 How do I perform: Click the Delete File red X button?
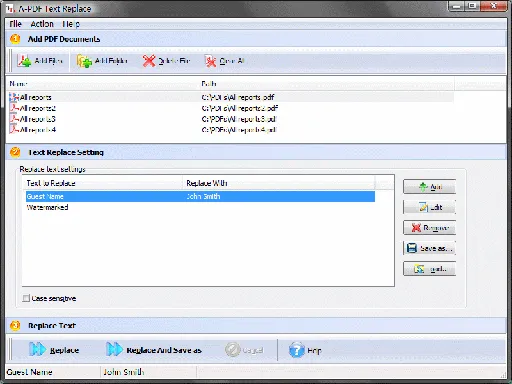click(x=166, y=61)
